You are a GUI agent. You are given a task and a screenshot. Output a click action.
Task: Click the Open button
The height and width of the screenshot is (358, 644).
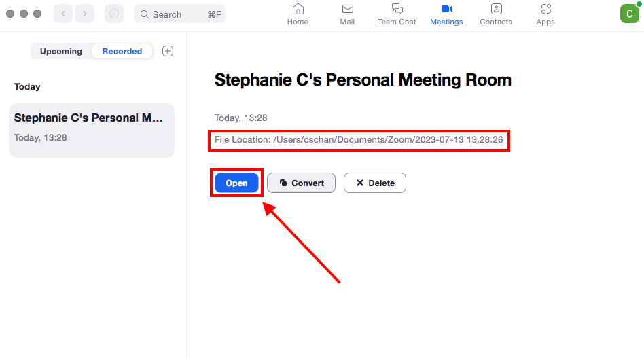(x=236, y=183)
